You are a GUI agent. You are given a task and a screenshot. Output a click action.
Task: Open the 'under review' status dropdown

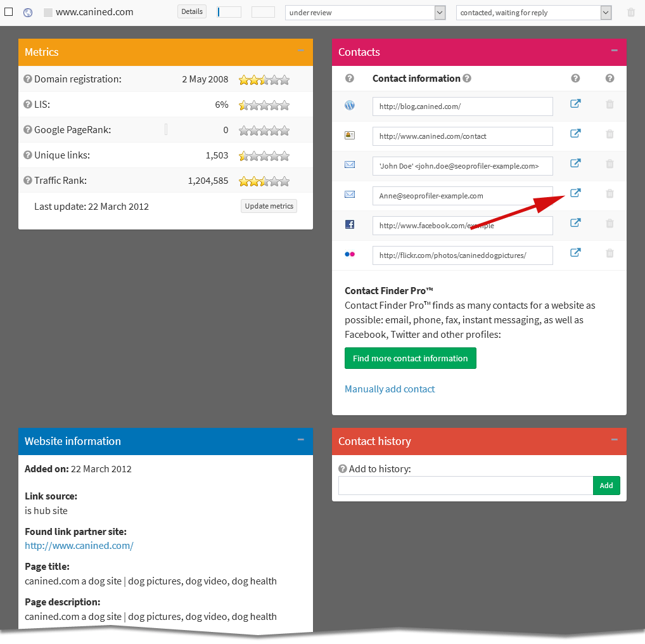click(364, 12)
